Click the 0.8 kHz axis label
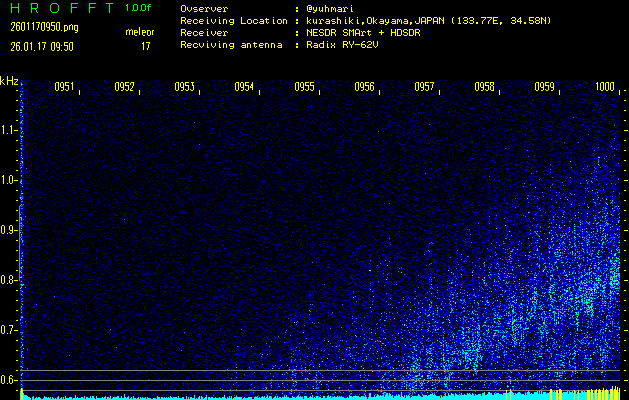Viewport: 629px width, 400px height. click(x=9, y=280)
